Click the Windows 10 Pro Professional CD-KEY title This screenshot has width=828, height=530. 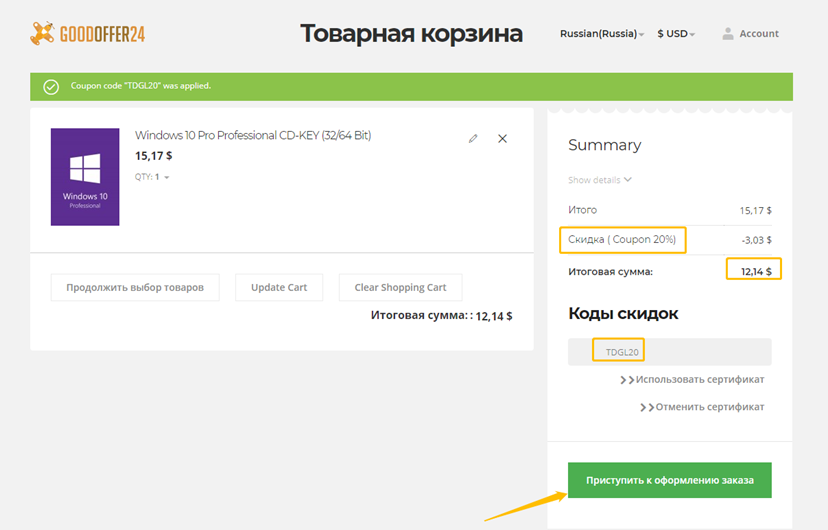tap(253, 135)
